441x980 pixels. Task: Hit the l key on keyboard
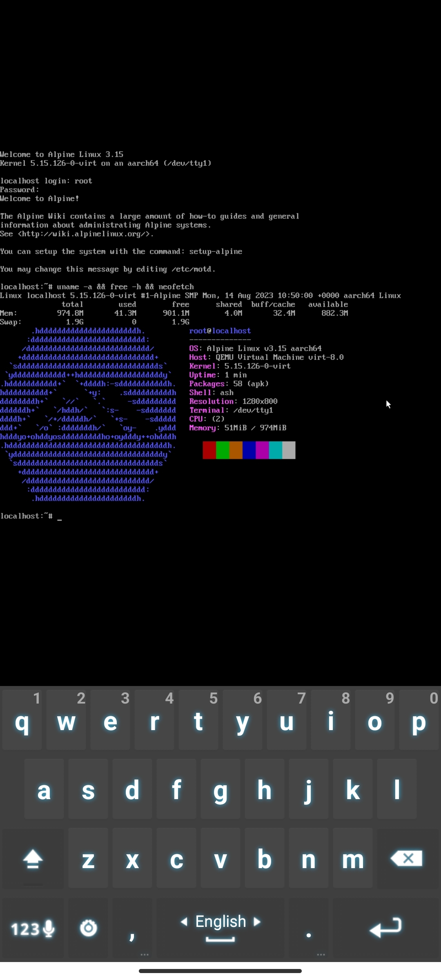[396, 790]
